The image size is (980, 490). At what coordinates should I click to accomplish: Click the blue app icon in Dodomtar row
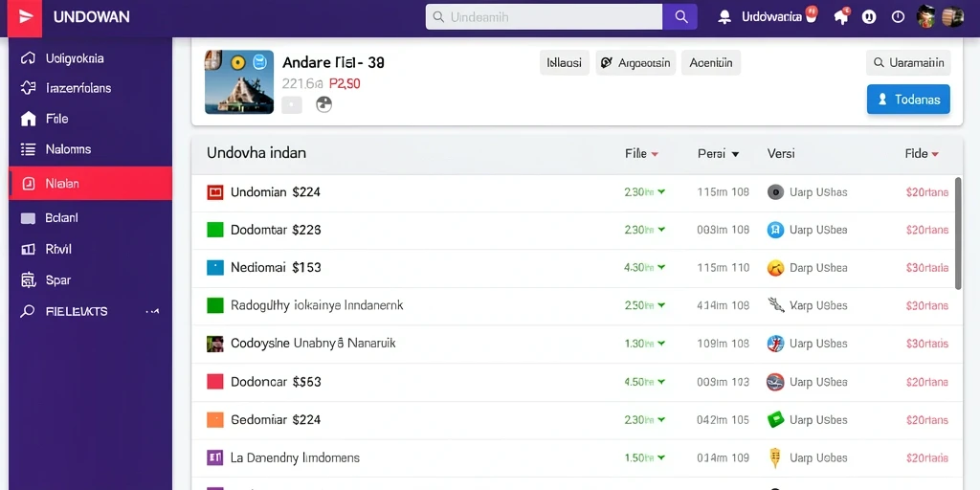775,230
